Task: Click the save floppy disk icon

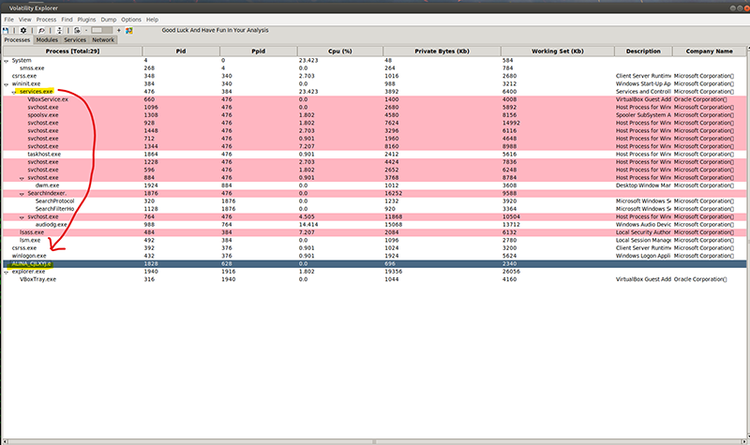Action: [x=6, y=30]
